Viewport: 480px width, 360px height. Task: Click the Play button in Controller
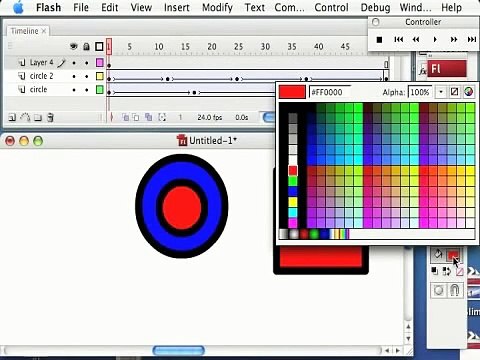[x=435, y=39]
